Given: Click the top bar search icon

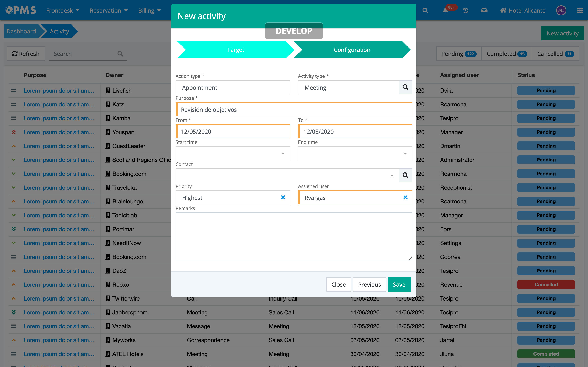Looking at the screenshot, I should [425, 11].
